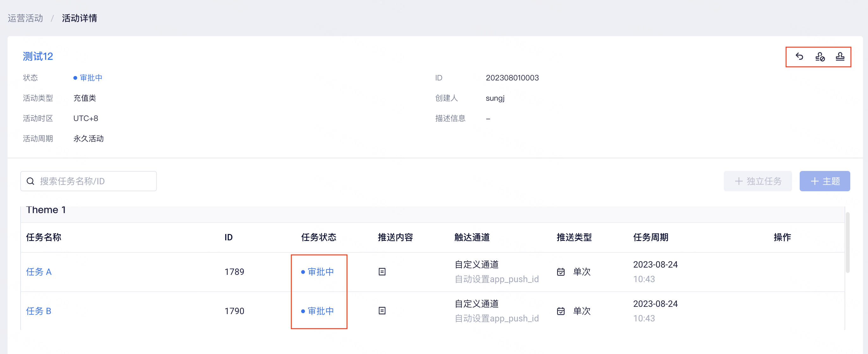Click the UTC+8 timezone value
Screen dimensions: 868x354
pyautogui.click(x=86, y=118)
